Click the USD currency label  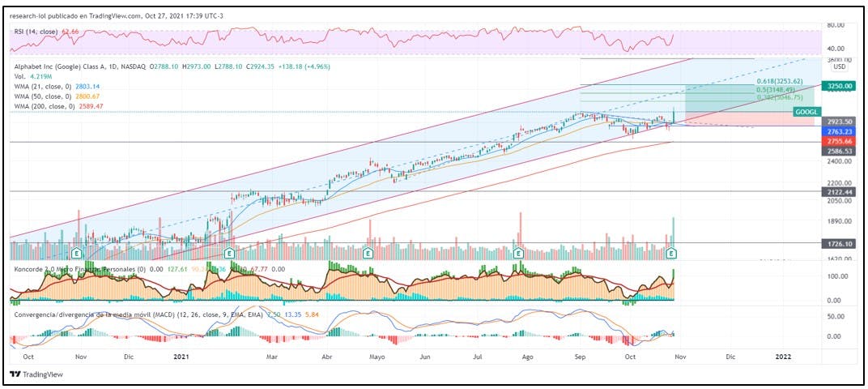840,66
